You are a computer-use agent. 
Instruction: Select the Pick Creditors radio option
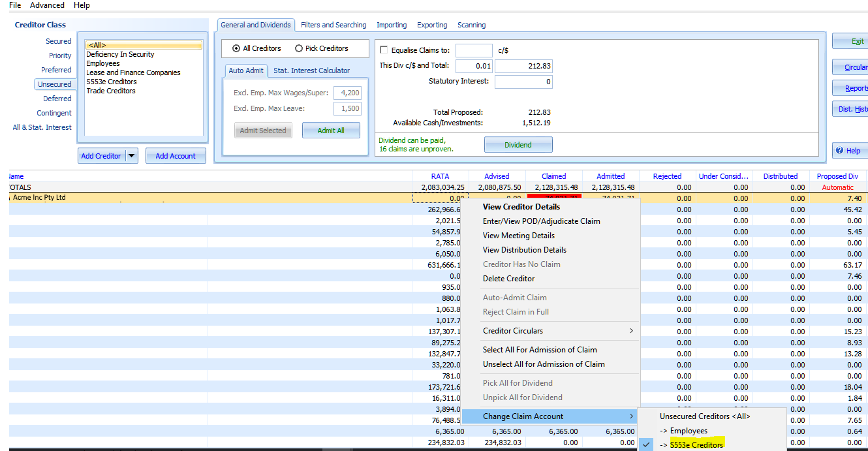click(299, 48)
